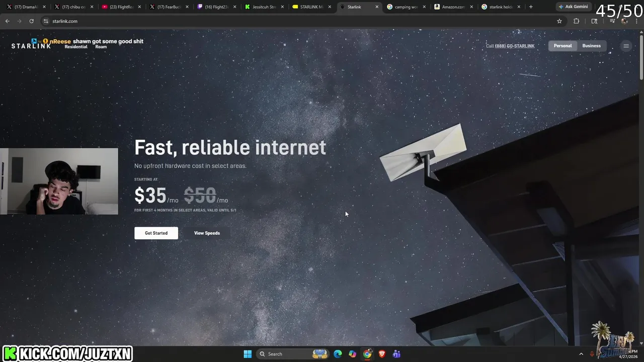Image resolution: width=644 pixels, height=362 pixels.
Task: Go back in browser history
Action: tap(7, 21)
